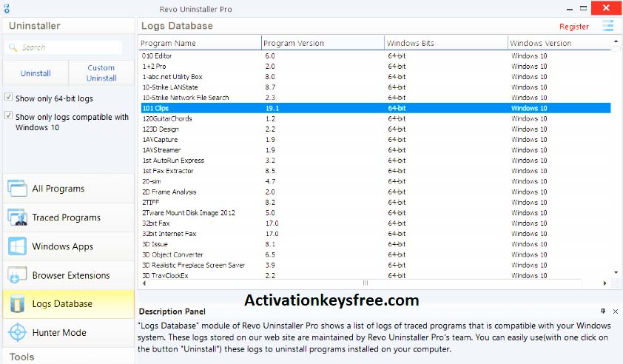Screen dimensions: 623x364
Task: Toggle Show only 64-bit logs checkbox
Action: tap(8, 97)
